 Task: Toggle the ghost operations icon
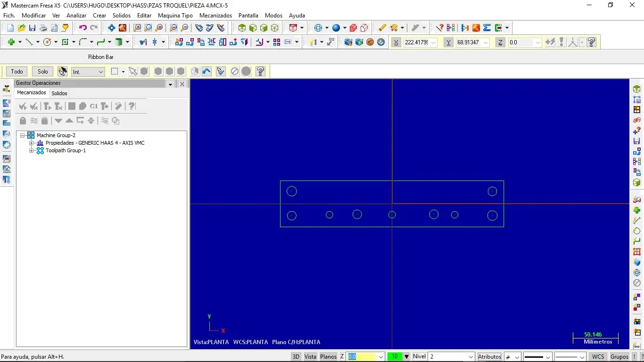[44, 121]
